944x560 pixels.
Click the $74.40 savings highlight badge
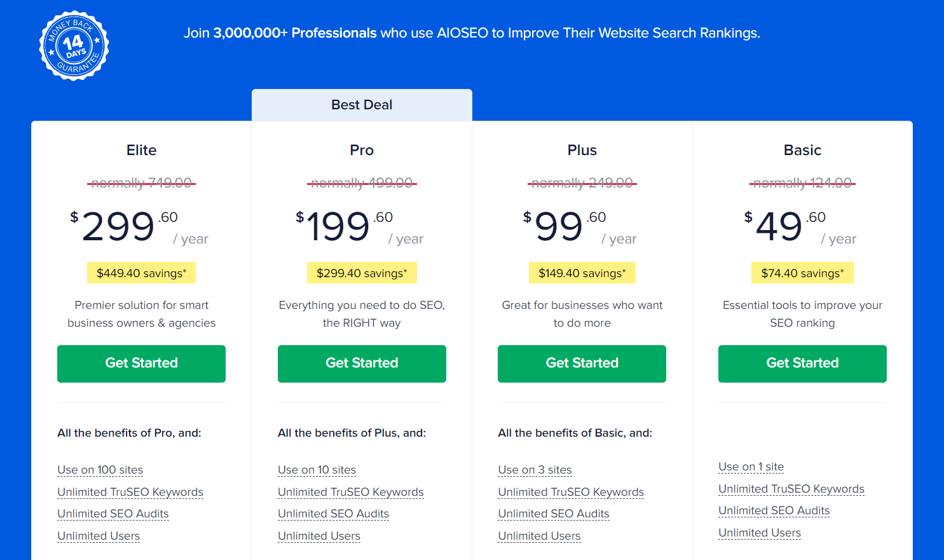click(802, 273)
